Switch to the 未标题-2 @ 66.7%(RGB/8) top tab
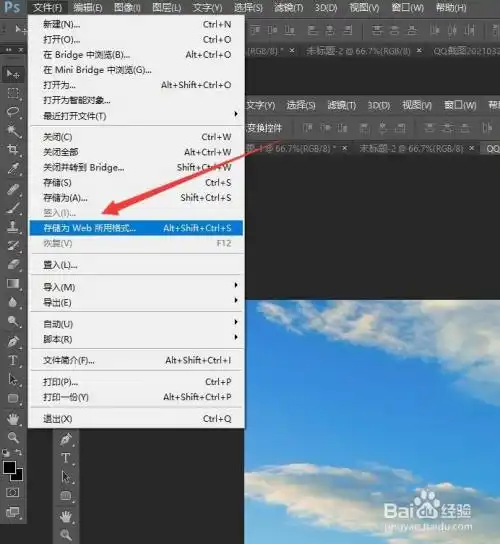Viewport: 500px width, 544px height. click(358, 51)
